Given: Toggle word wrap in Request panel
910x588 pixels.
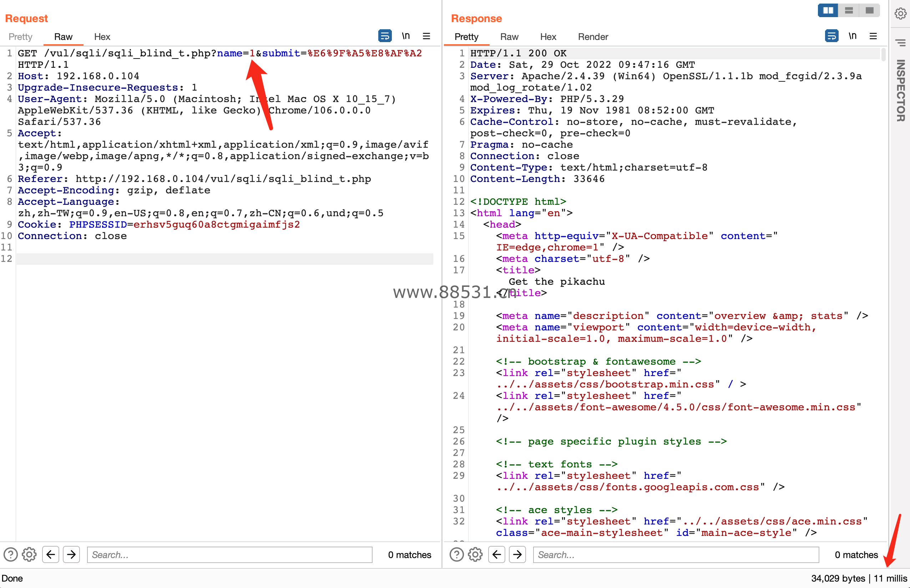Looking at the screenshot, I should (385, 36).
